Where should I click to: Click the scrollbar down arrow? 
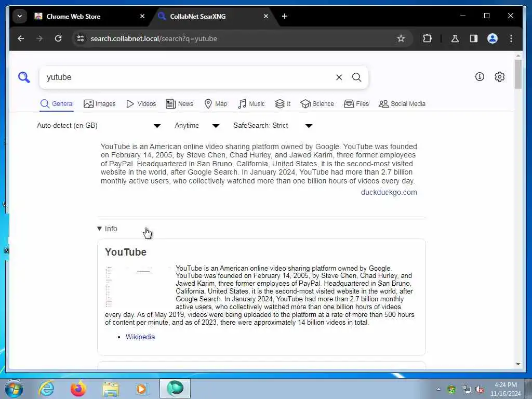coord(518,364)
